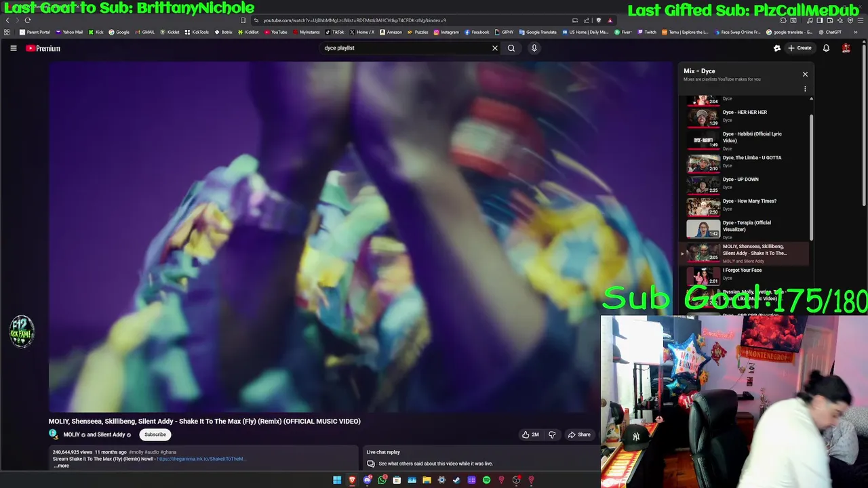Open Discord from taskbar
Screen dimensions: 868x488
click(367, 480)
